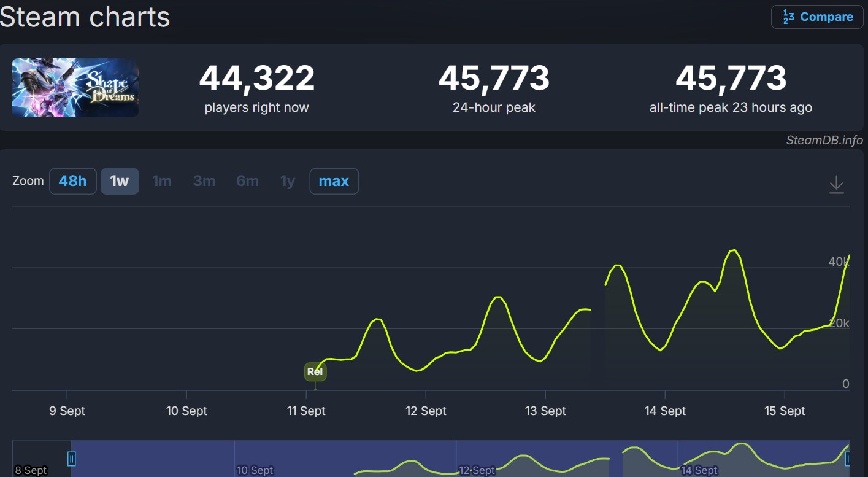This screenshot has width=868, height=477.
Task: Click the 8 Sept unselected navigator area
Action: [x=40, y=457]
